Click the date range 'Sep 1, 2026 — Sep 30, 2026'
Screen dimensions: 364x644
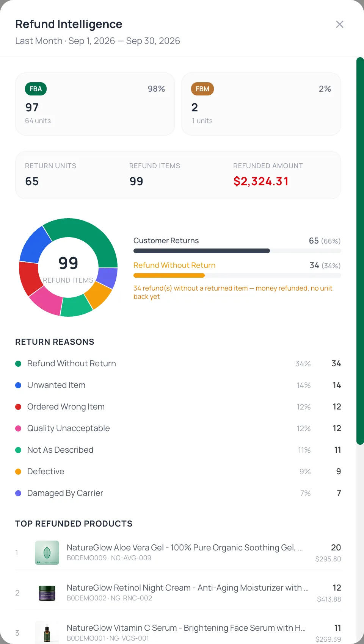[x=124, y=41]
